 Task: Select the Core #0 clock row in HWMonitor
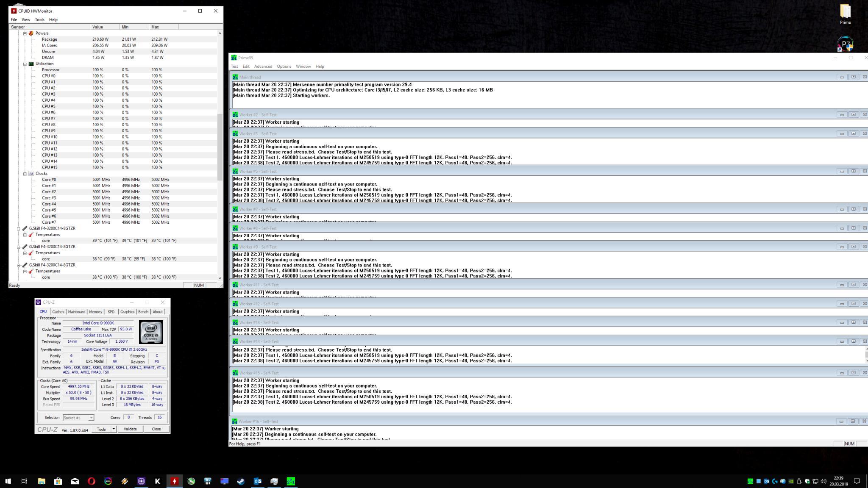pos(114,180)
